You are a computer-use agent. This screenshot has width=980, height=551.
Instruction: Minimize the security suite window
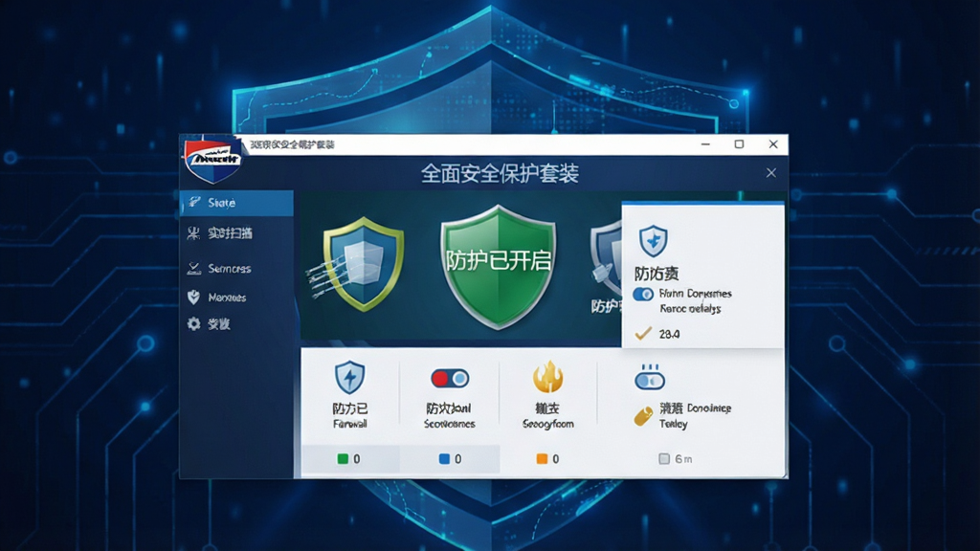(x=705, y=144)
